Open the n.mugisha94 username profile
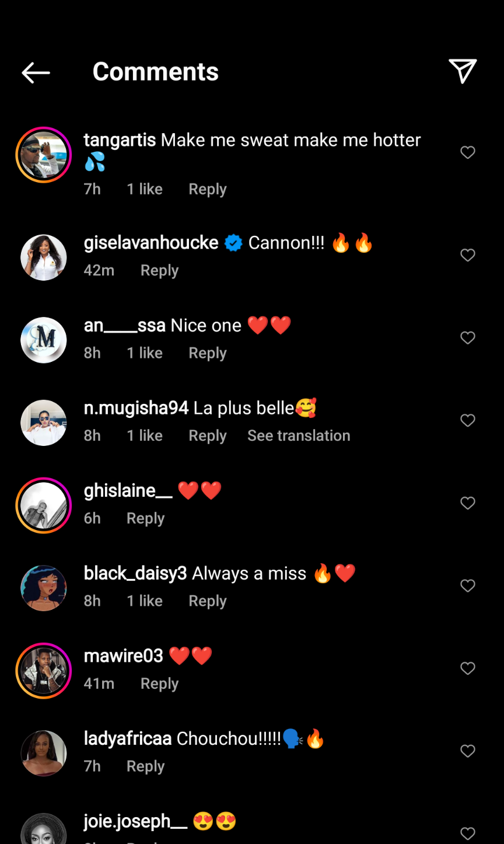Image resolution: width=504 pixels, height=844 pixels. (136, 408)
